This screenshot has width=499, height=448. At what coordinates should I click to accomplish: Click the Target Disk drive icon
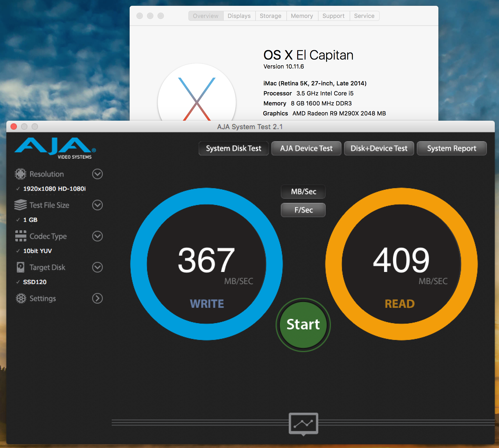(21, 267)
